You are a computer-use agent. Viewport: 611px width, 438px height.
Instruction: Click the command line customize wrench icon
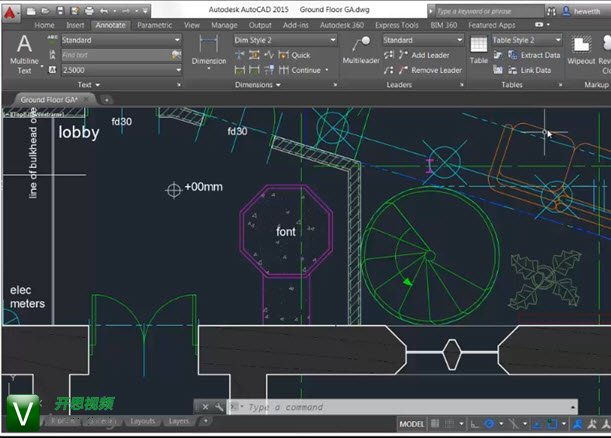pos(219,407)
